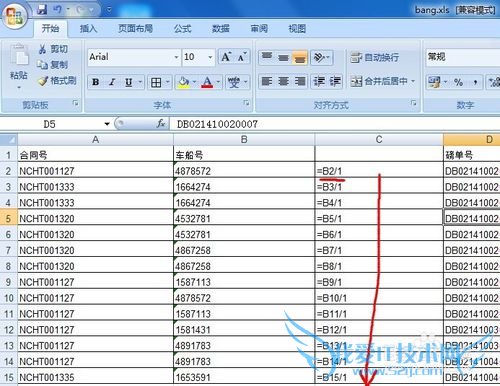
Task: Apply comma style number format
Action: tap(475, 82)
